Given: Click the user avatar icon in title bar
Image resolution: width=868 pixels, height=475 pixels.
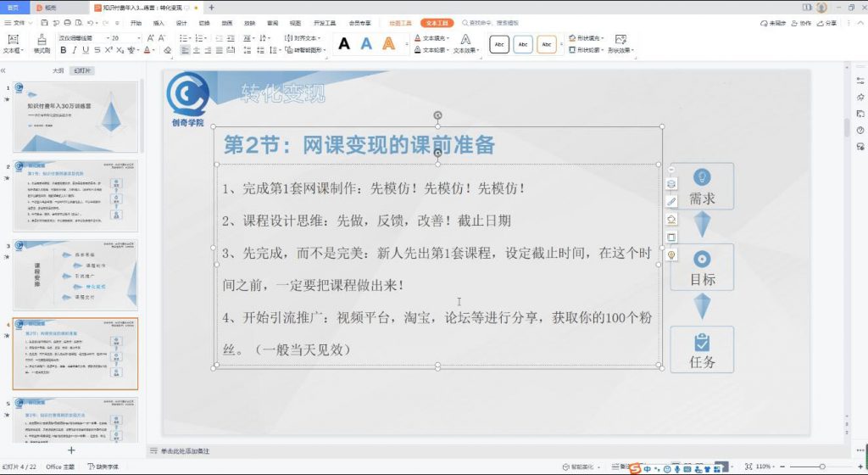Looking at the screenshot, I should (821, 7).
